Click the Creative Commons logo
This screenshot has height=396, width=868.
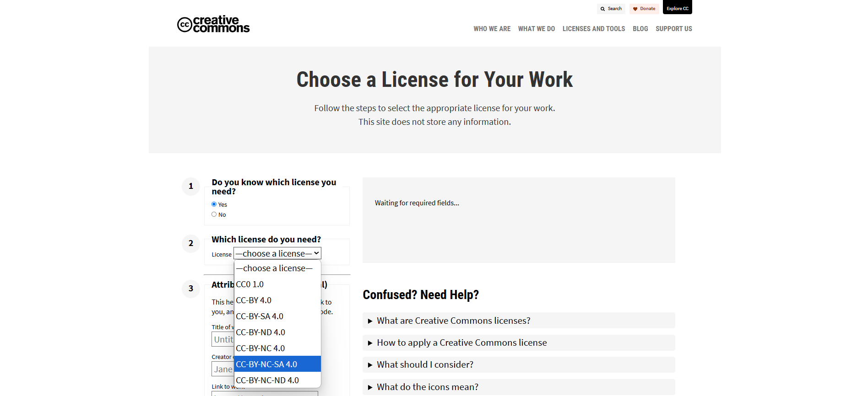(213, 24)
